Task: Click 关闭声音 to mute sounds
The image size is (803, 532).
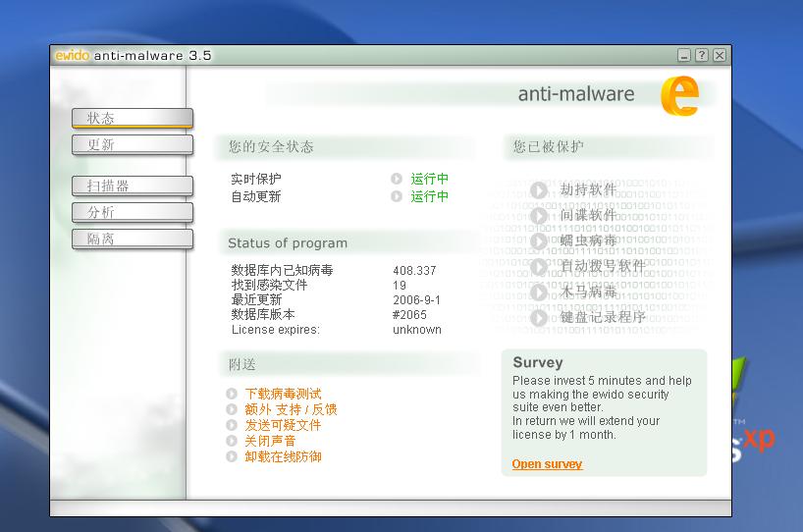Action: click(270, 441)
